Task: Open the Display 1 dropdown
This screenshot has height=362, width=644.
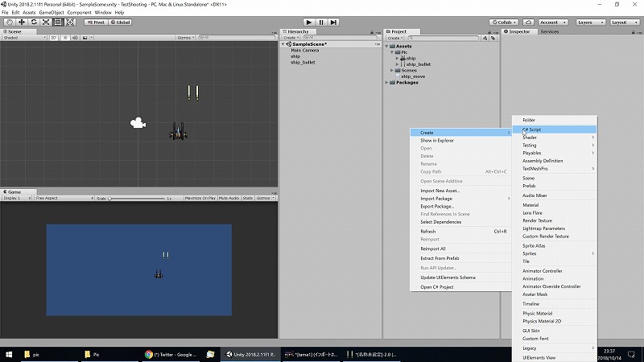Action: coord(17,198)
